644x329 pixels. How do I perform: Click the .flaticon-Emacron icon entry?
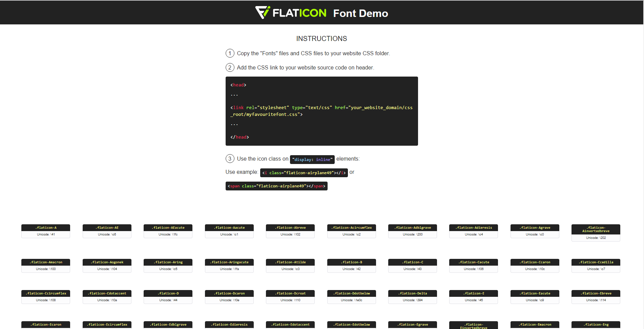click(x=535, y=325)
